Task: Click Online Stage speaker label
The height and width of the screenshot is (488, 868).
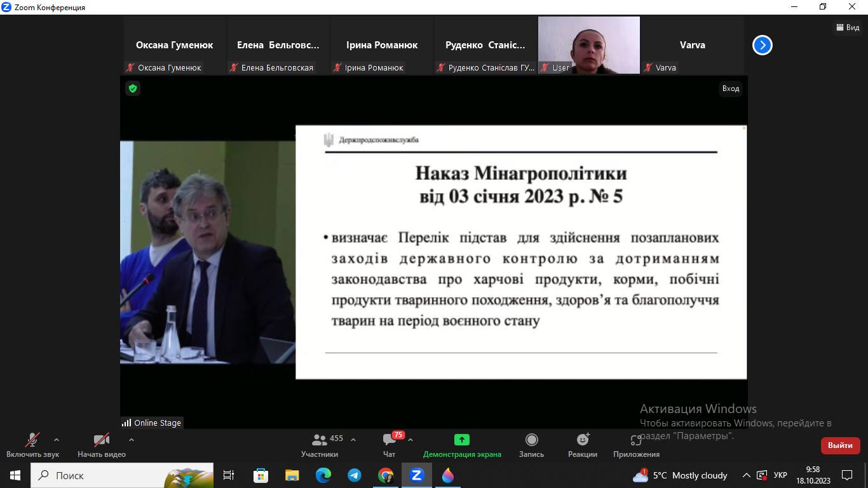Action: [152, 423]
